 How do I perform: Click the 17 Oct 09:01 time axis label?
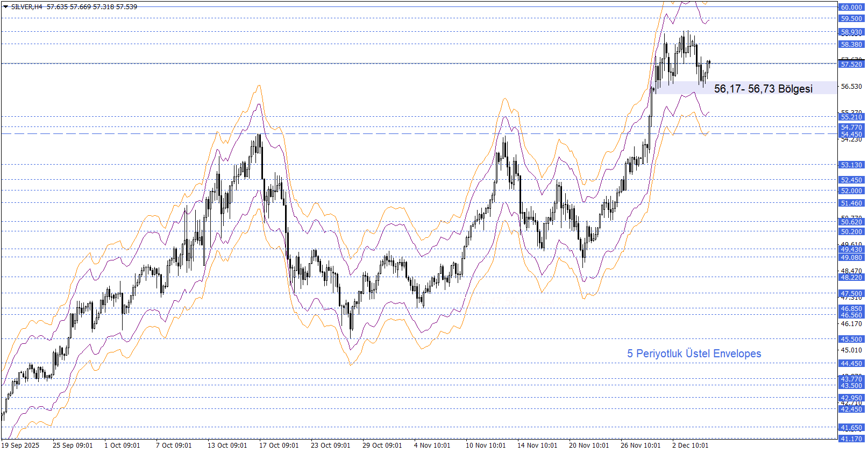coord(279,445)
